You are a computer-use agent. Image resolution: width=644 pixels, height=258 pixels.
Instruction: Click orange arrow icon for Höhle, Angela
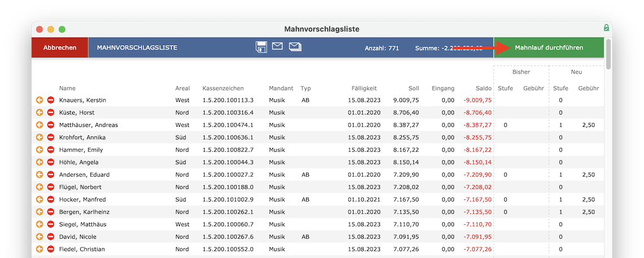click(39, 162)
